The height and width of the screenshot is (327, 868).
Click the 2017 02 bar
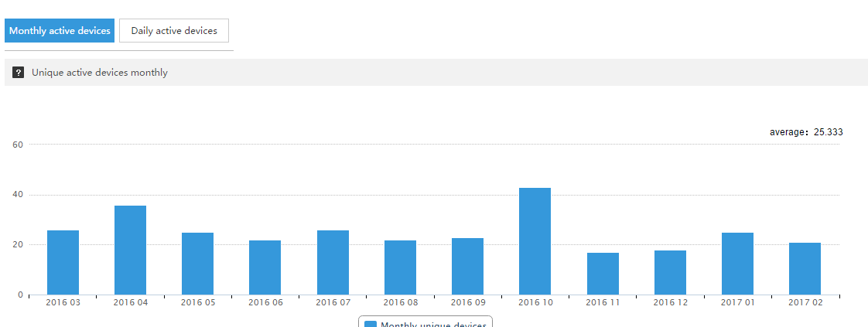tap(805, 269)
